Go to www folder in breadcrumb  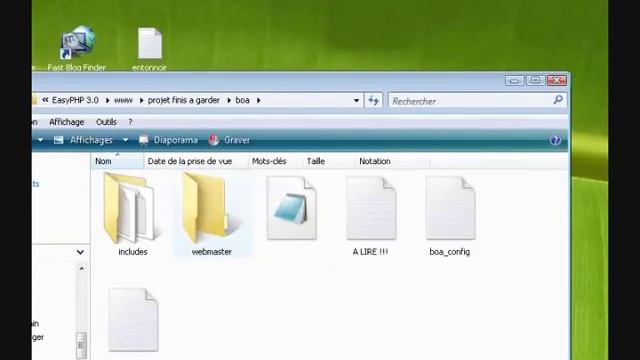pyautogui.click(x=123, y=100)
